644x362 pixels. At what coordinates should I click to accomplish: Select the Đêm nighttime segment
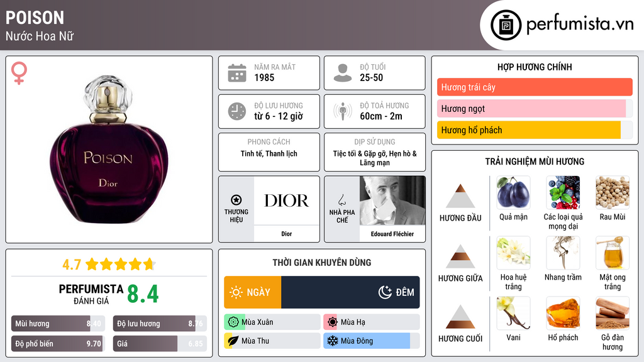pos(350,292)
